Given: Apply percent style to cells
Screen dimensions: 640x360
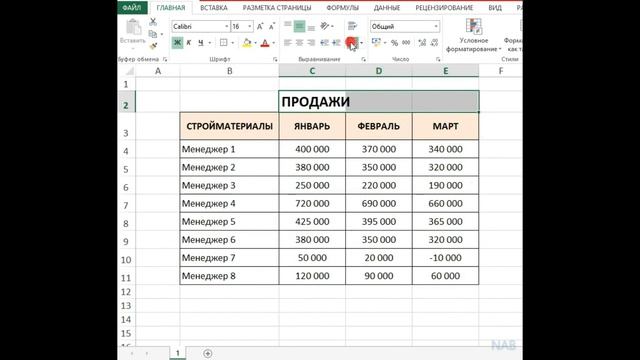Looking at the screenshot, I should click(x=394, y=42).
